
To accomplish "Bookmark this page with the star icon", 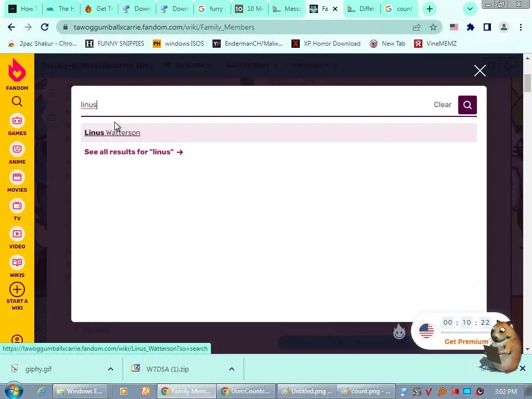I will (x=433, y=27).
